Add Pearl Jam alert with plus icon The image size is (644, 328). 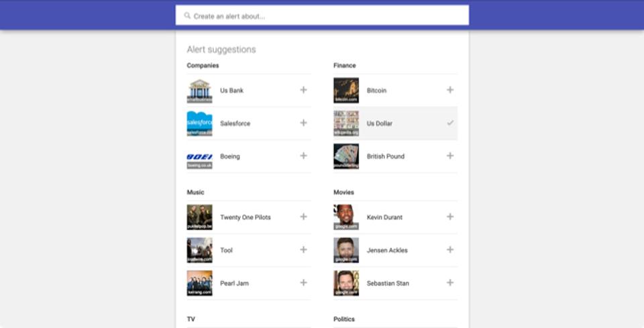(303, 282)
